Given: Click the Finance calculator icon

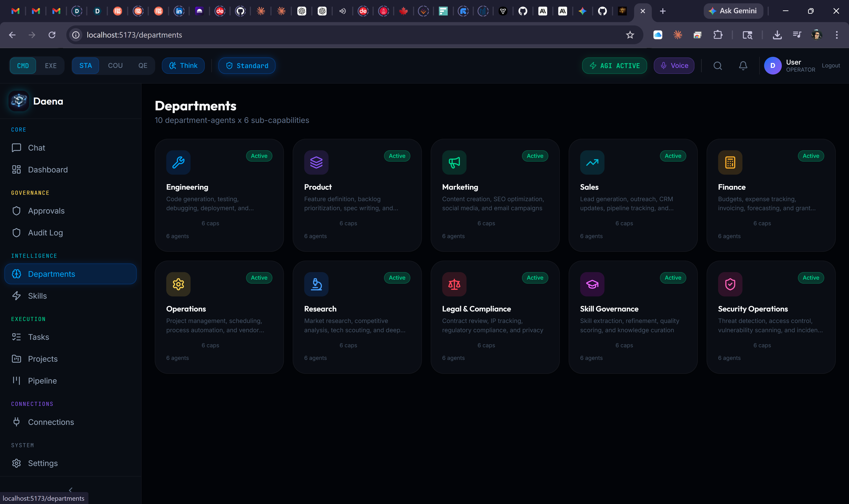Looking at the screenshot, I should [730, 162].
